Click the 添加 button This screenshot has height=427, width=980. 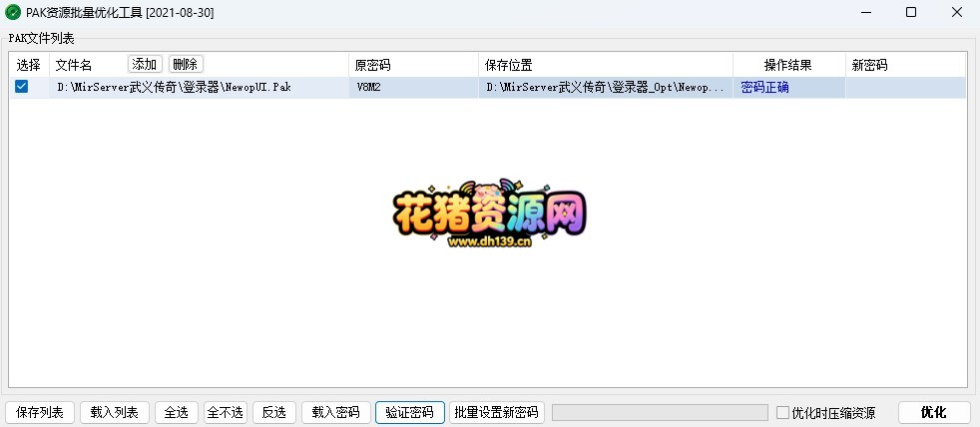click(145, 64)
